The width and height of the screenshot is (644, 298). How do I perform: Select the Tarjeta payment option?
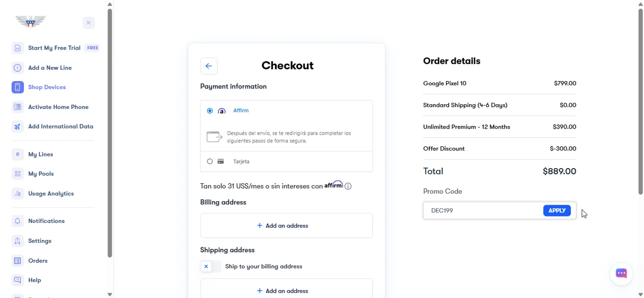(210, 162)
